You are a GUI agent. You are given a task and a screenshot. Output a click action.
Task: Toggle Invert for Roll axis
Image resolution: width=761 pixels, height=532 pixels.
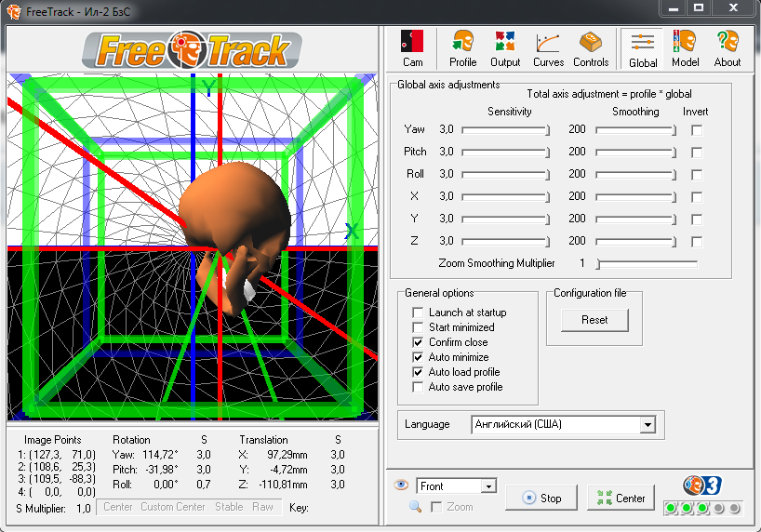[x=697, y=175]
